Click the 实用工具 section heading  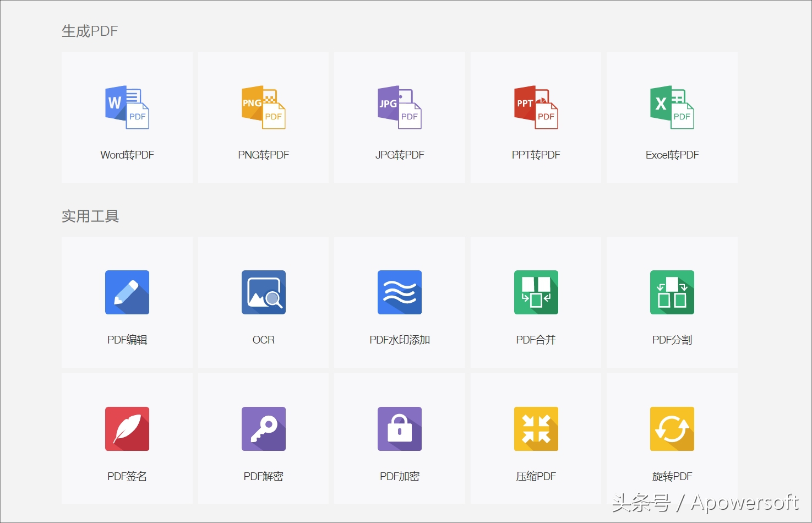pos(91,216)
